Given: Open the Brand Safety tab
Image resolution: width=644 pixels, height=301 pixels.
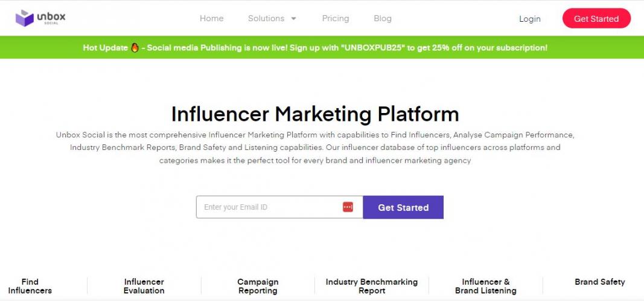Looking at the screenshot, I should [x=599, y=282].
